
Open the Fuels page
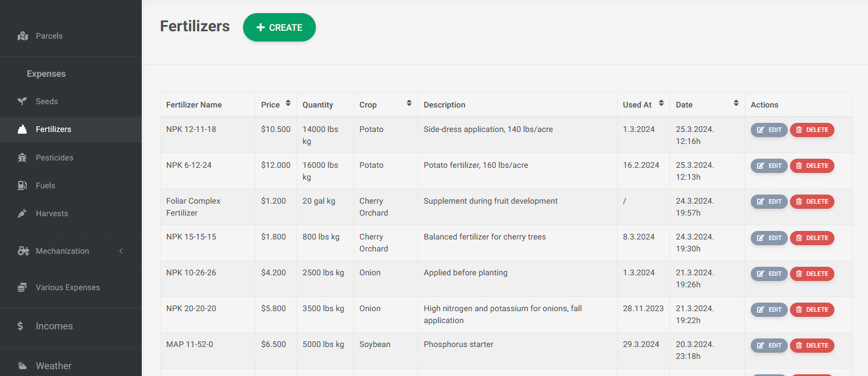[x=71, y=185]
